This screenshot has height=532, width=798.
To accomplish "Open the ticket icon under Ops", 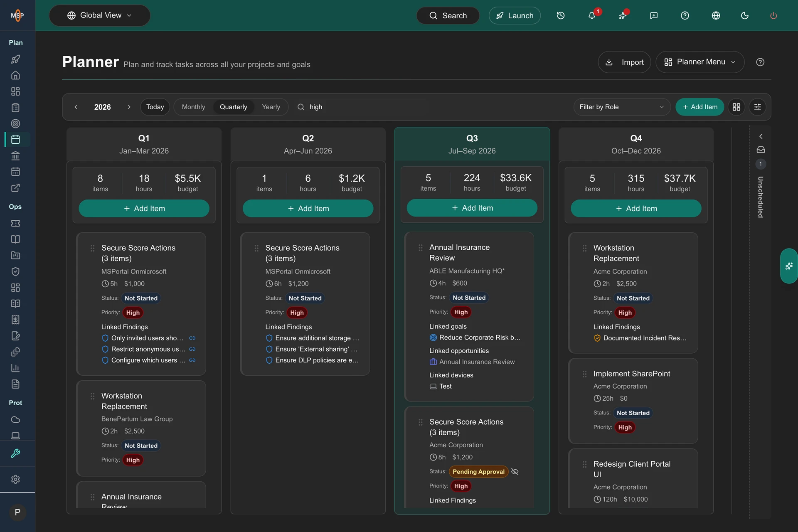I will click(15, 223).
